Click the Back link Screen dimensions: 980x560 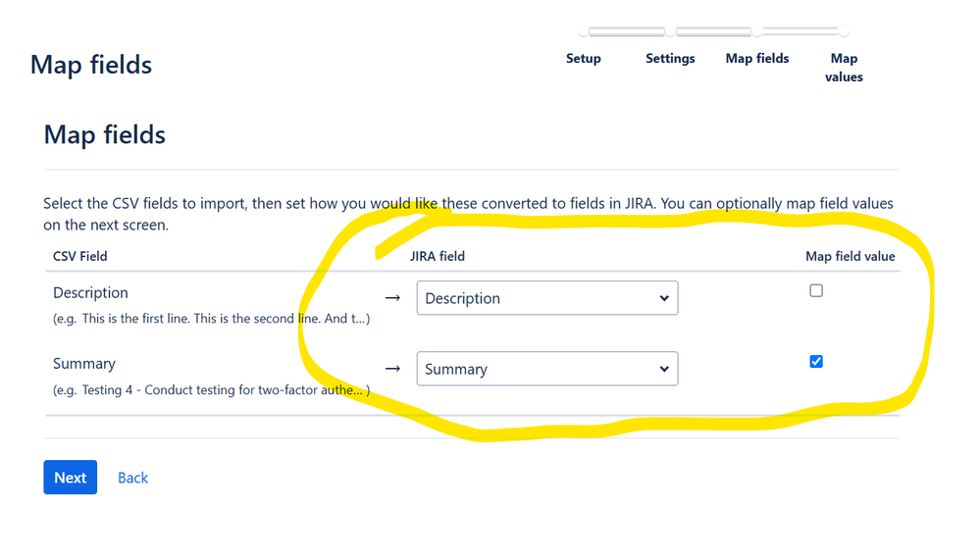[132, 478]
